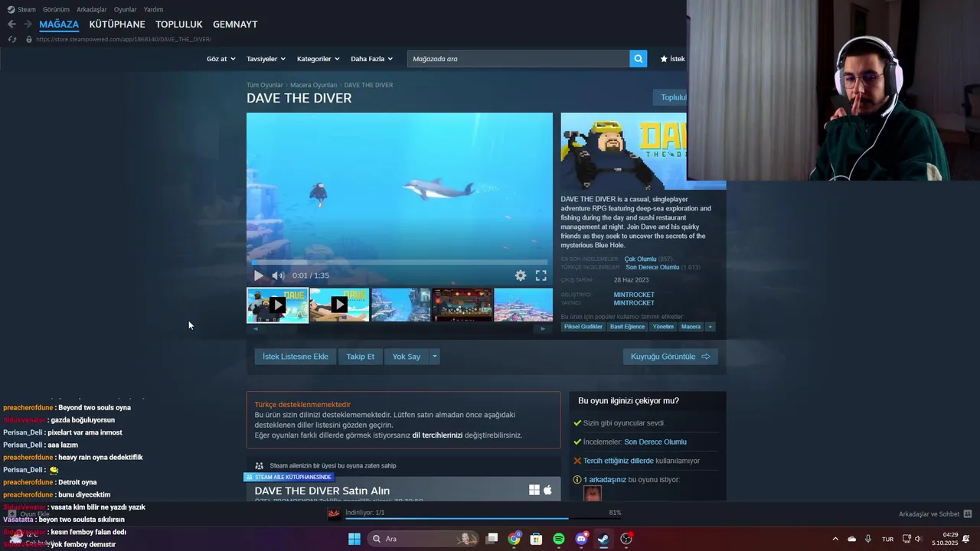Image resolution: width=980 pixels, height=551 pixels.
Task: Reload the store page with refresh icon
Action: (11, 39)
